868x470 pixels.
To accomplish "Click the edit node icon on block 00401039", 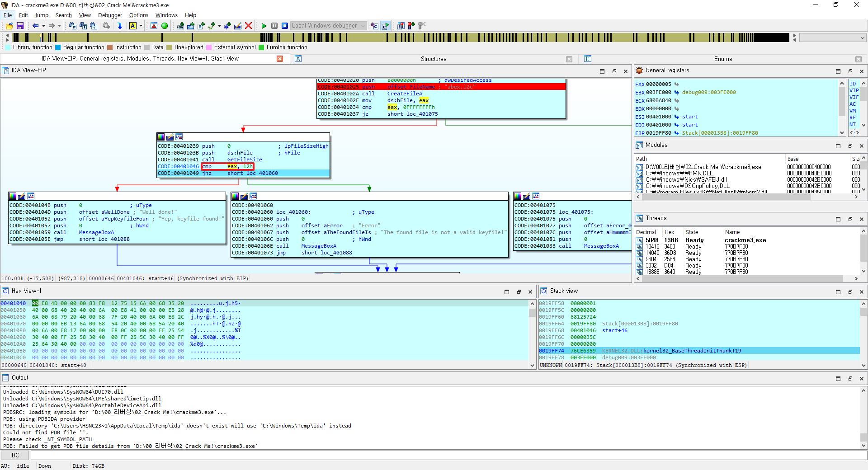I will click(x=170, y=137).
